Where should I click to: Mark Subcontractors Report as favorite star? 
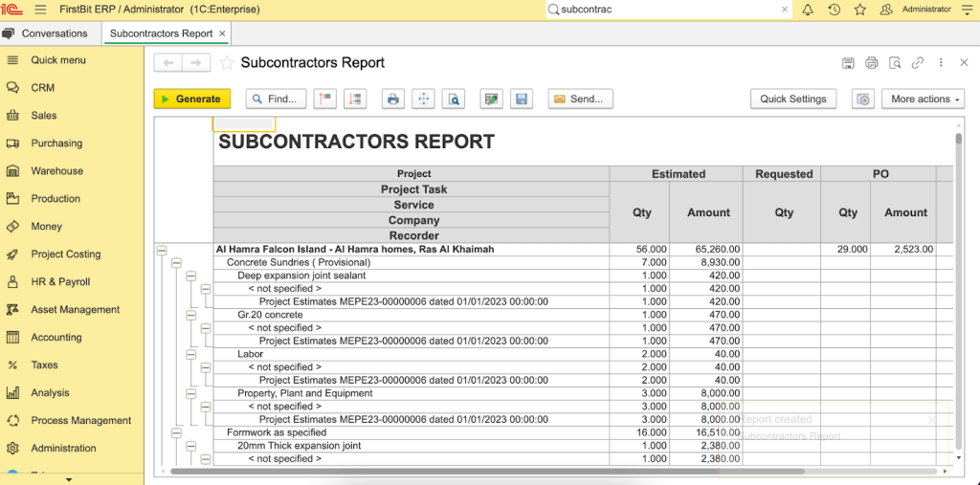[x=227, y=63]
